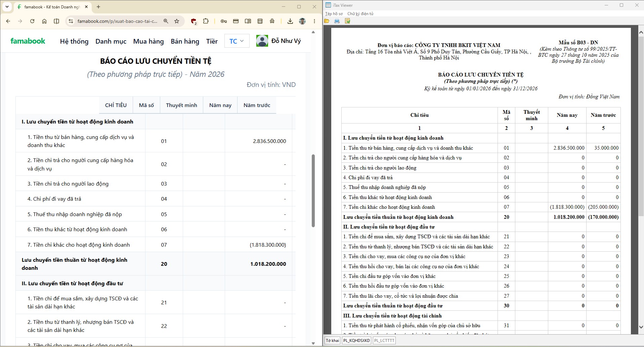Bookmark this page with the star icon
The image size is (644, 347).
click(177, 21)
